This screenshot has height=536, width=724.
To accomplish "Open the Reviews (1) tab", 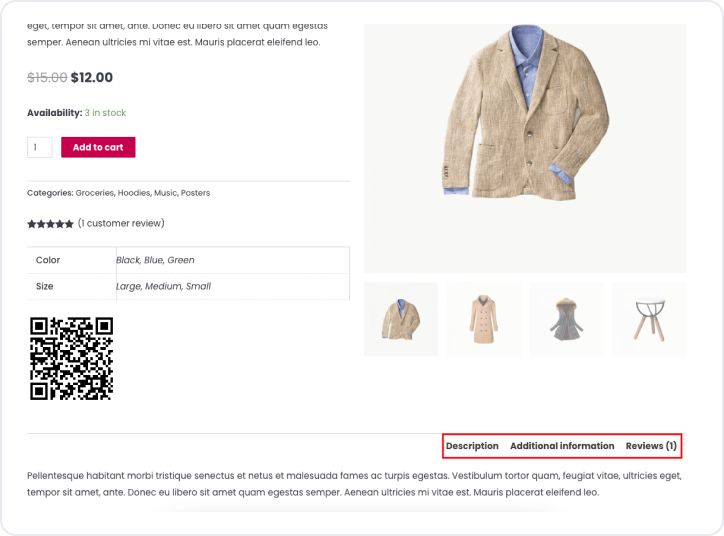I will (x=651, y=446).
